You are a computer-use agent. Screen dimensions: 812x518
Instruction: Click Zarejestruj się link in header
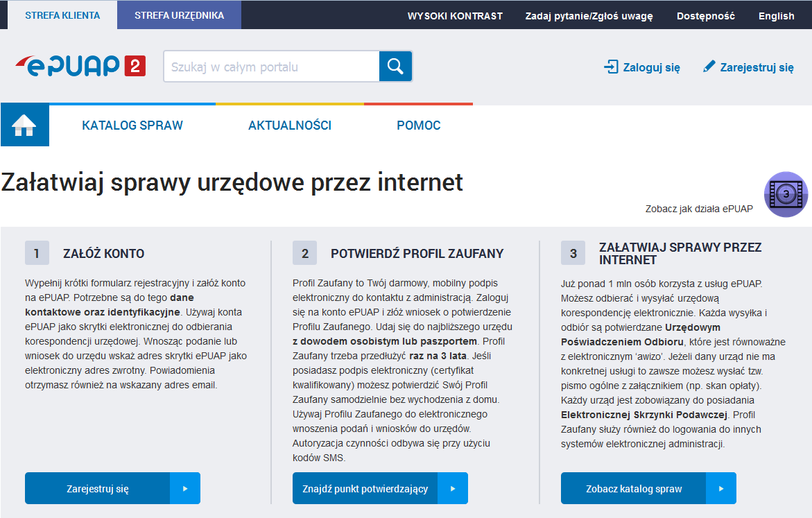click(748, 67)
